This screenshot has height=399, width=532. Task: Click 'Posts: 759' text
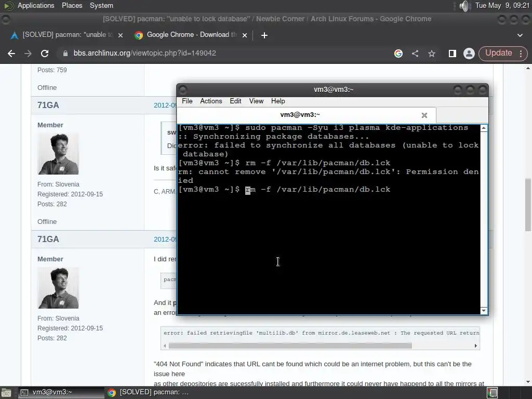tap(52, 70)
